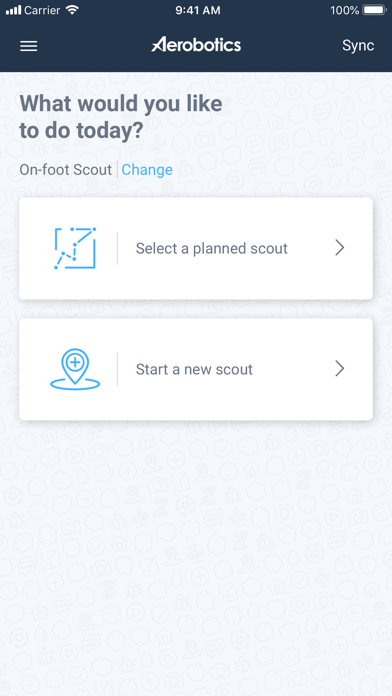
Task: Tap the battery icon in status bar
Action: tap(374, 10)
